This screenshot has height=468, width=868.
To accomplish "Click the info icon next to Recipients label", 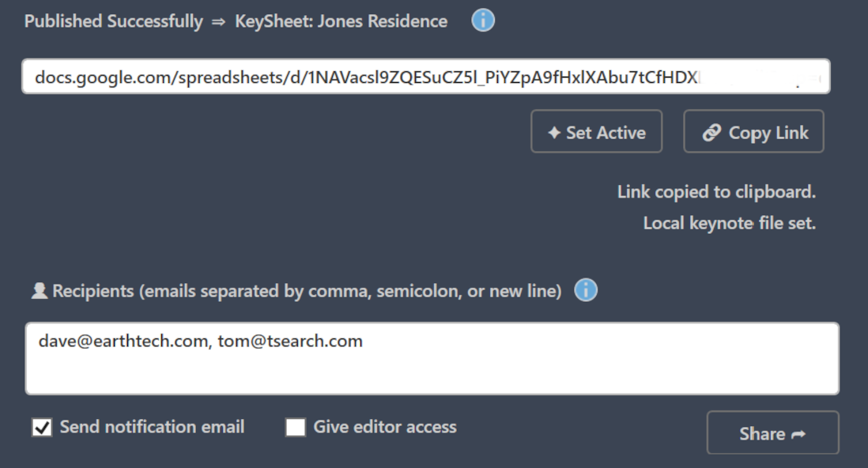I will pyautogui.click(x=586, y=291).
